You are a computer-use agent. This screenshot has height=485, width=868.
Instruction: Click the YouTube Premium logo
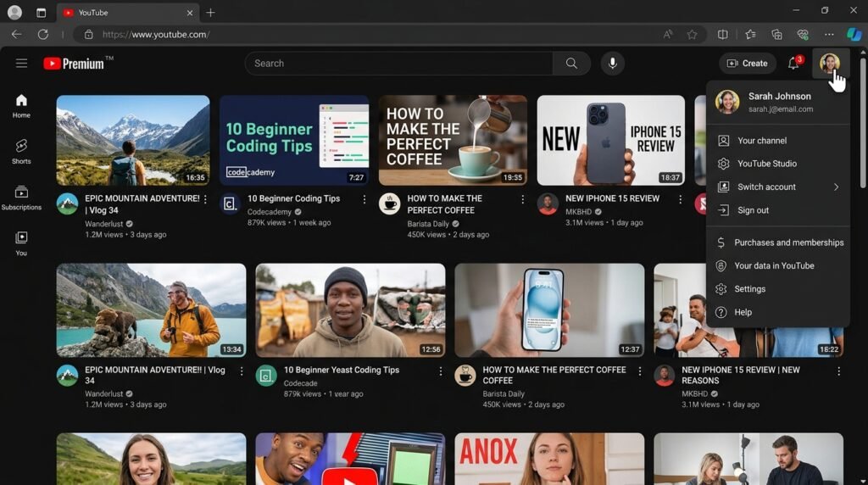78,63
